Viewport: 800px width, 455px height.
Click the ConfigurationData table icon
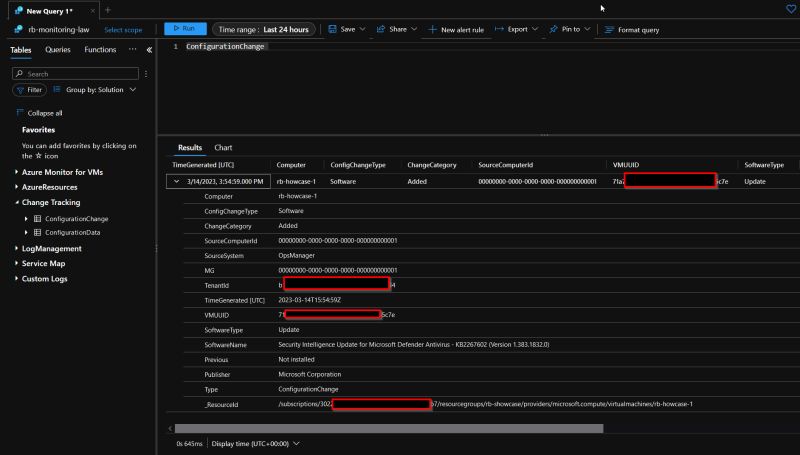tap(37, 232)
